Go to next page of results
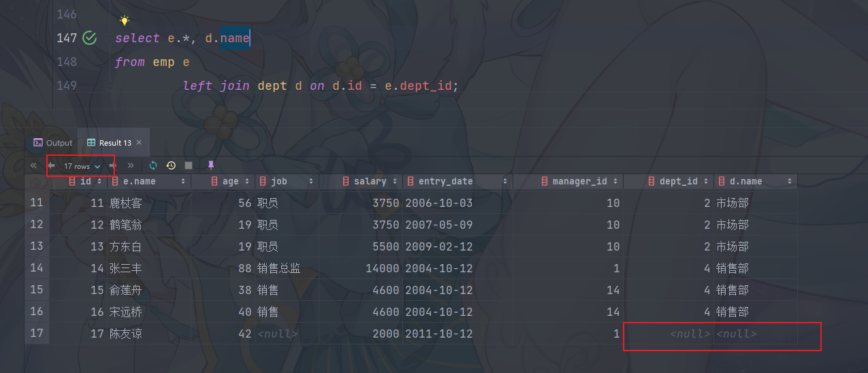 [112, 165]
